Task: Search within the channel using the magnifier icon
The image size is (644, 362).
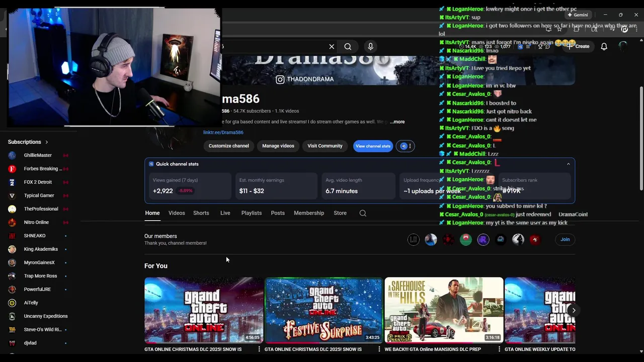Action: [x=363, y=213]
